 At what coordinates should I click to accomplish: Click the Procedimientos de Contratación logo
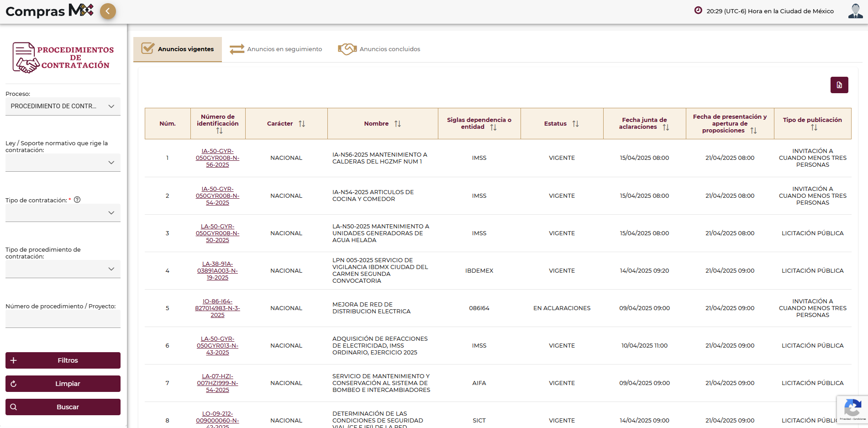coord(63,58)
